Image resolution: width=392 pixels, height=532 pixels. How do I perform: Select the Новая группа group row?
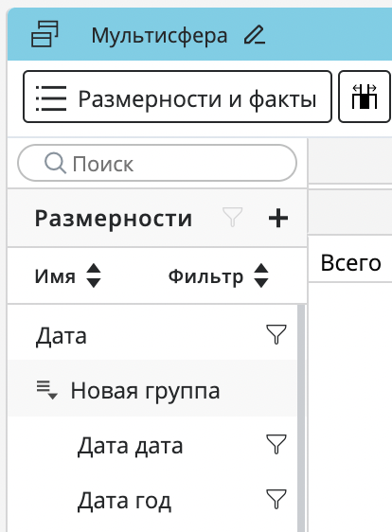click(x=152, y=388)
